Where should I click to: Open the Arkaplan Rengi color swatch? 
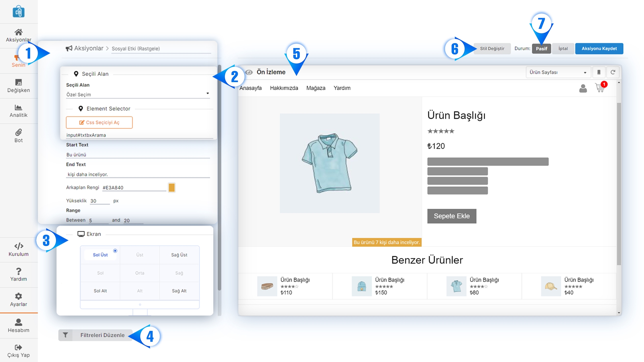[x=172, y=188]
